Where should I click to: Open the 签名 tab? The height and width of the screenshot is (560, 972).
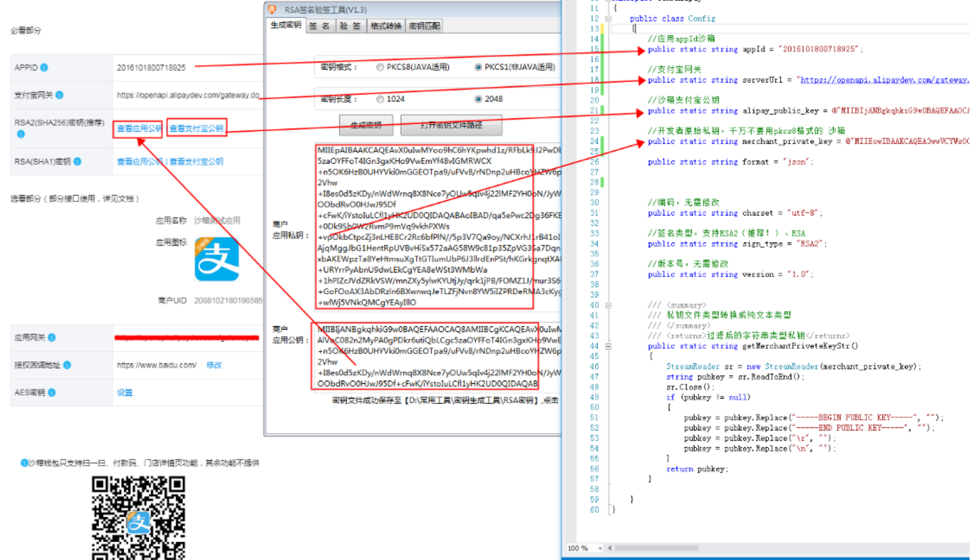click(x=319, y=26)
